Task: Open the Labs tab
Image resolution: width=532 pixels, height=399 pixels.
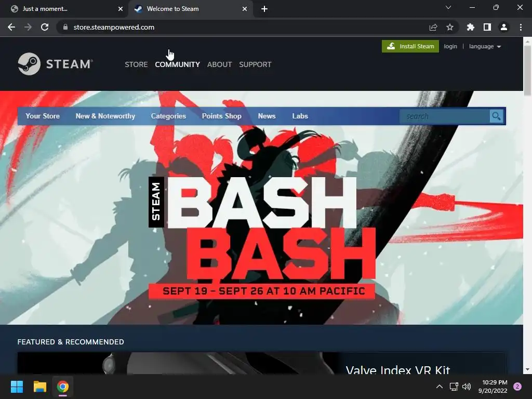Action: pos(300,116)
